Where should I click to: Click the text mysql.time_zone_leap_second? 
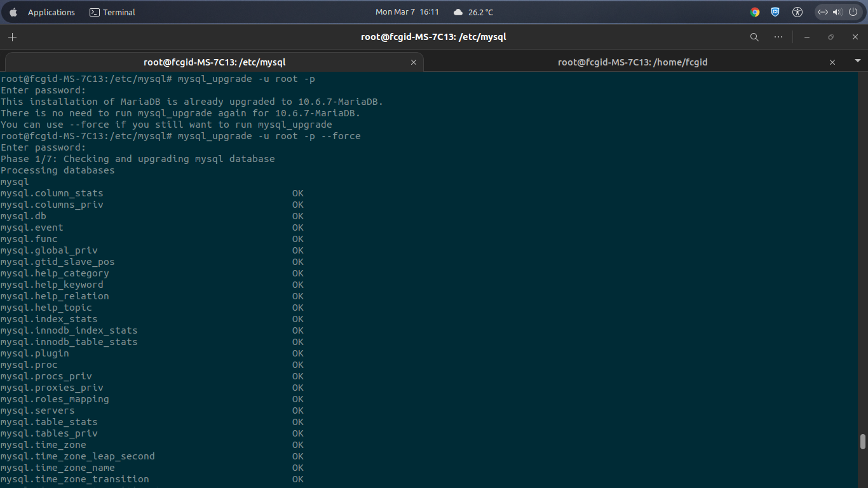(x=78, y=456)
